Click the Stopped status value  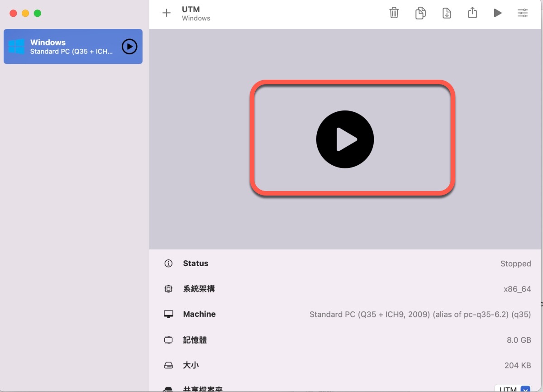(x=515, y=263)
